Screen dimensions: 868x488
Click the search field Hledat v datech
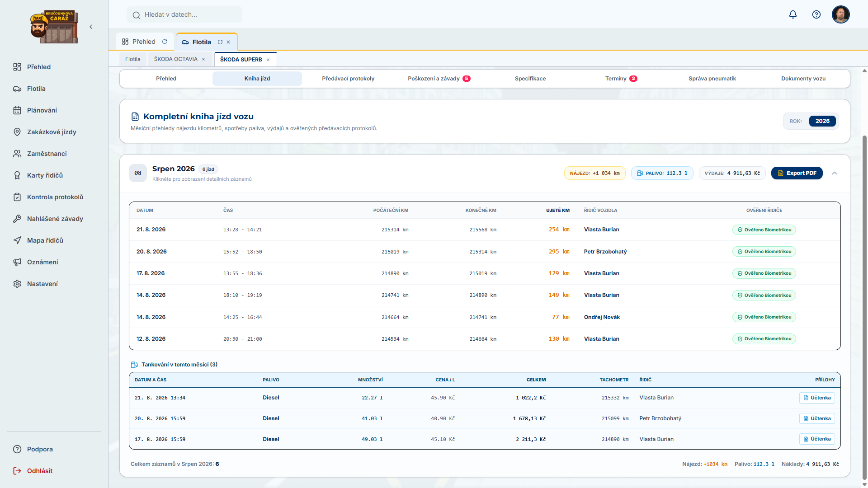(184, 14)
